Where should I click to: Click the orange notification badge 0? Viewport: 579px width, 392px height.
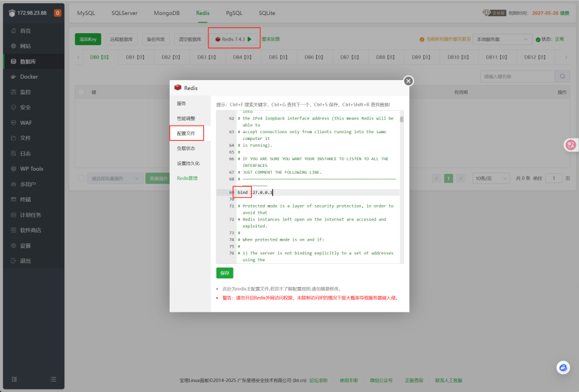click(x=57, y=13)
